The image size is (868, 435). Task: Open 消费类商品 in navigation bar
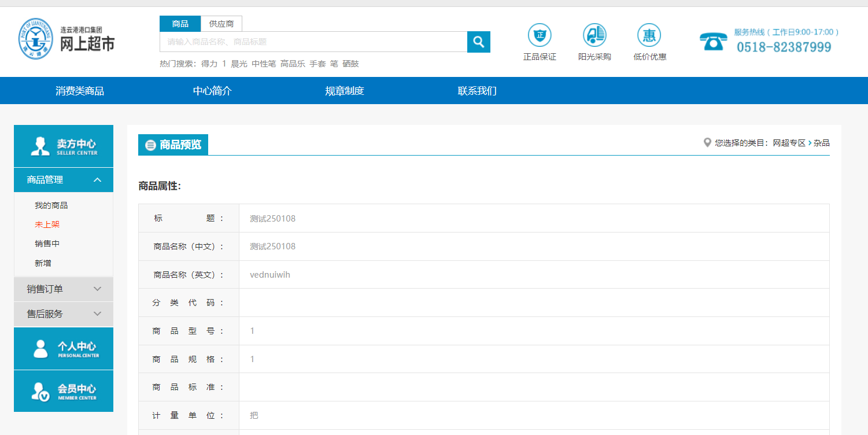[x=80, y=91]
